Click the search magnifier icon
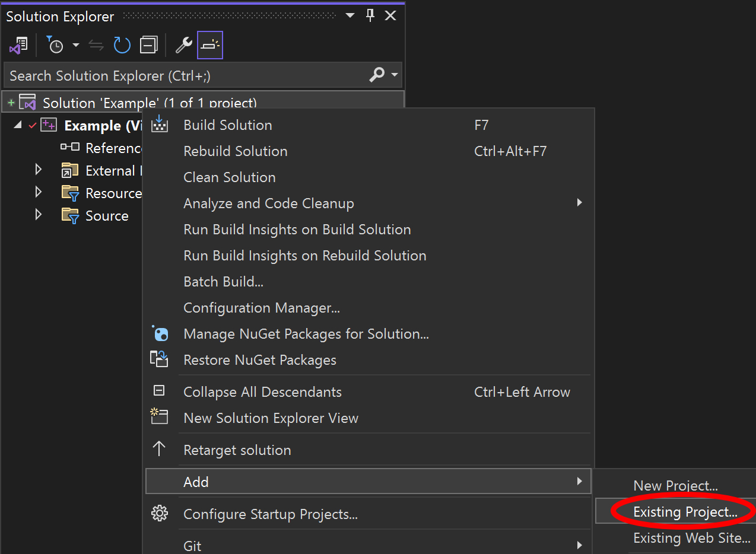 point(377,75)
